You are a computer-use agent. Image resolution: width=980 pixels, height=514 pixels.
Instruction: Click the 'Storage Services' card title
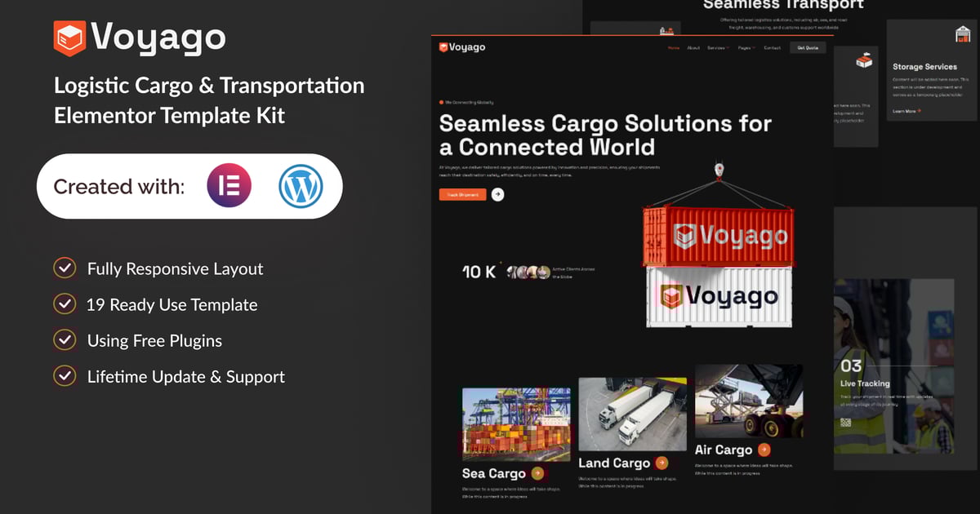pyautogui.click(x=924, y=66)
